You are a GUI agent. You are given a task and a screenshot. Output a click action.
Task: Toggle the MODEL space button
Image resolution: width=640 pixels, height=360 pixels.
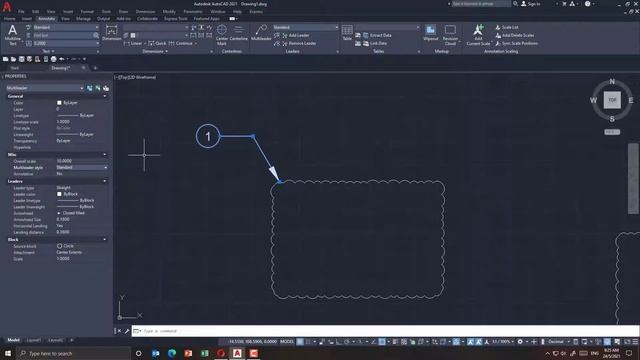287,342
